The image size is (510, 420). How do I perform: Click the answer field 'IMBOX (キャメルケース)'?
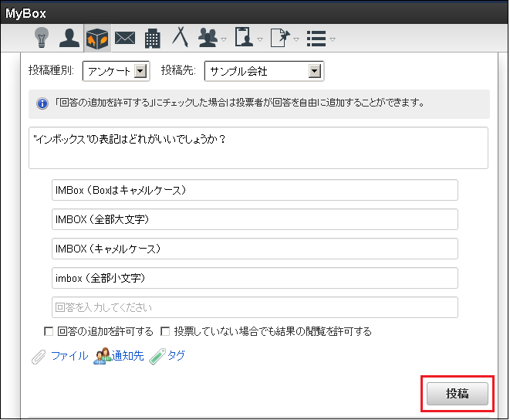pyautogui.click(x=255, y=249)
